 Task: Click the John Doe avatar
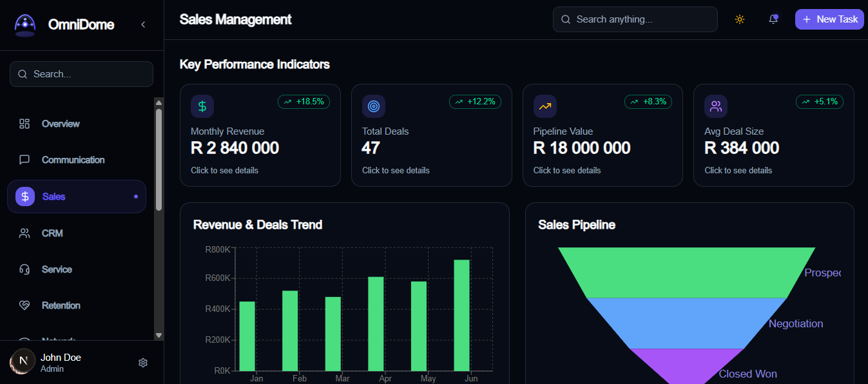[x=23, y=361]
